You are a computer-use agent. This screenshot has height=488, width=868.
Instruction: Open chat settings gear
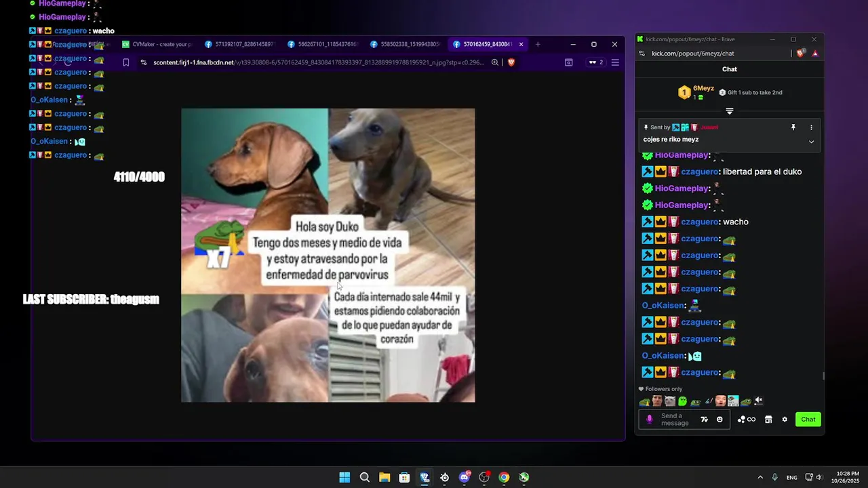[x=785, y=420]
